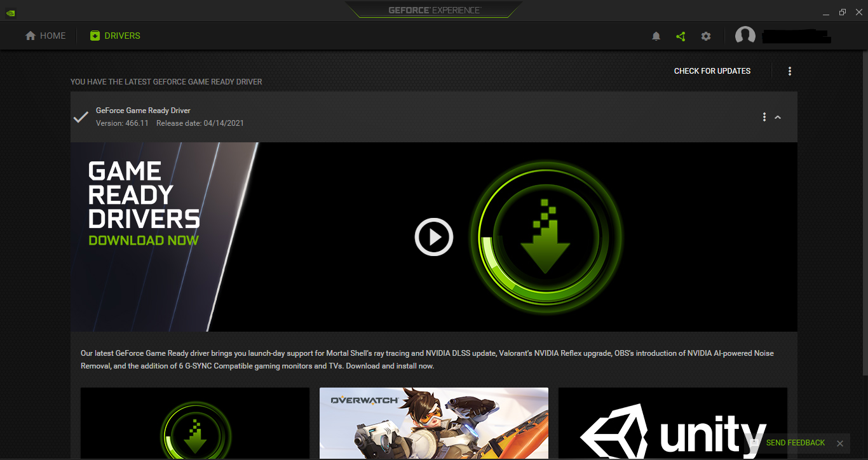Viewport: 868px width, 460px height.
Task: Go to the HOME tab
Action: point(46,36)
